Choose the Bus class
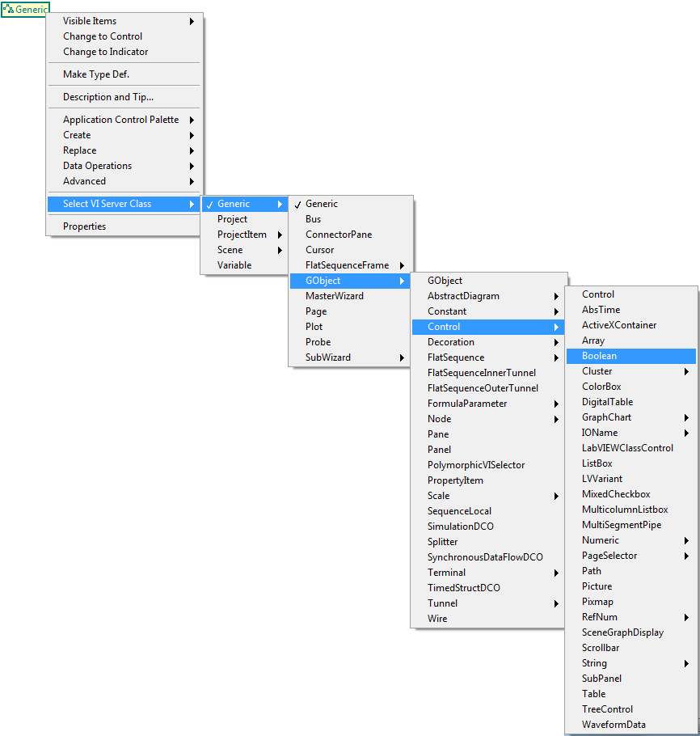Image resolution: width=700 pixels, height=736 pixels. [351, 219]
